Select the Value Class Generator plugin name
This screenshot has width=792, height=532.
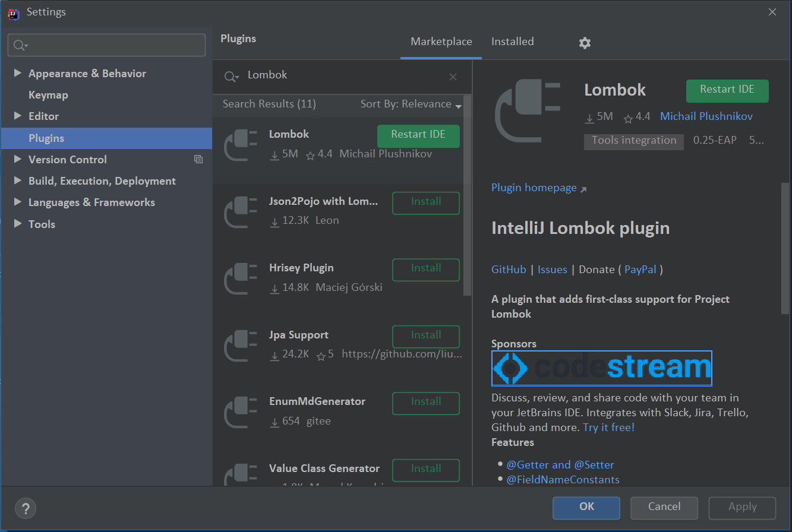[x=324, y=468]
